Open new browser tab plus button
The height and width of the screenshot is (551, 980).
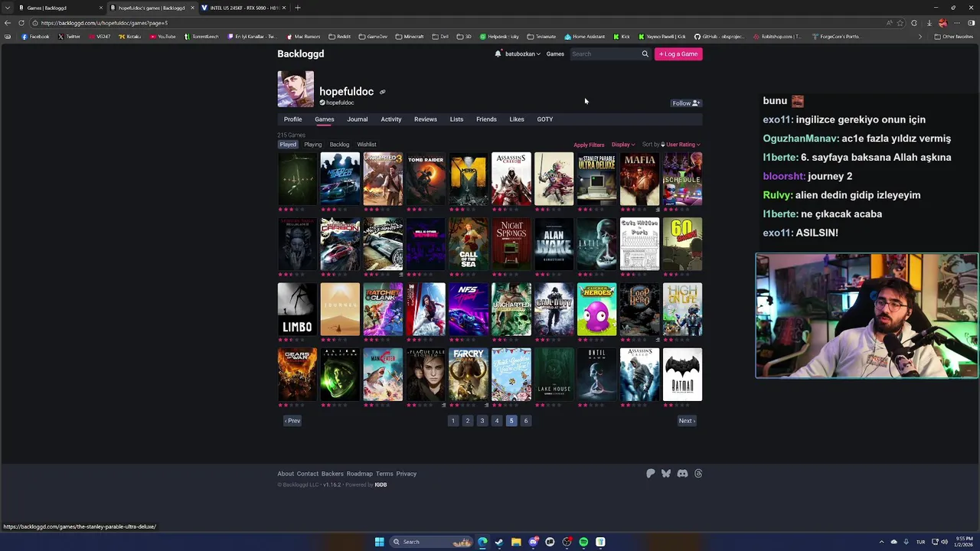tap(297, 8)
